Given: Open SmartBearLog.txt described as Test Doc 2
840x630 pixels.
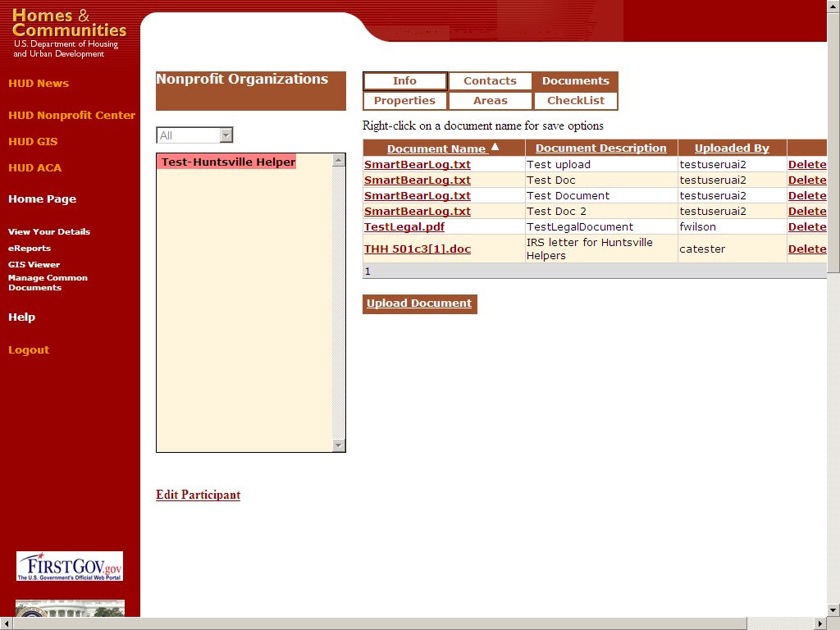Looking at the screenshot, I should 418,211.
